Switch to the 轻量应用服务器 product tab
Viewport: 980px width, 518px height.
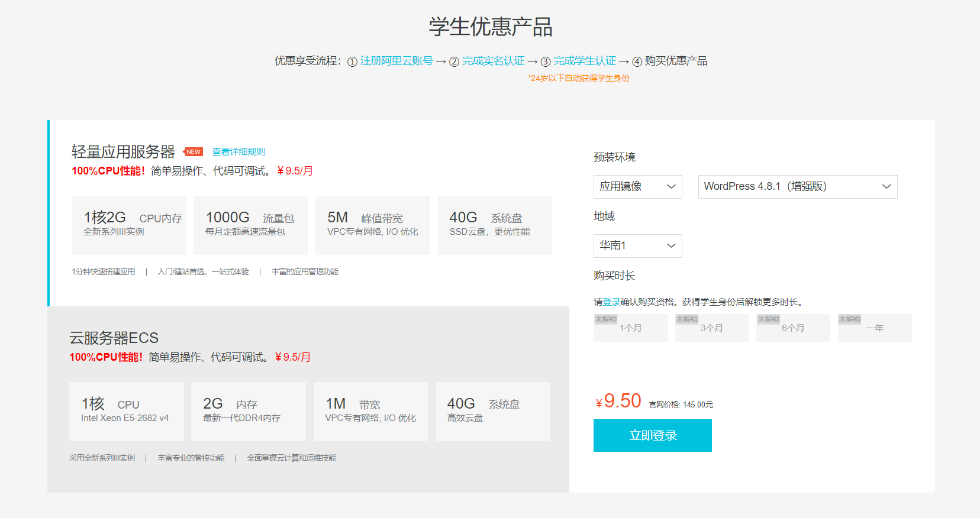coord(123,152)
